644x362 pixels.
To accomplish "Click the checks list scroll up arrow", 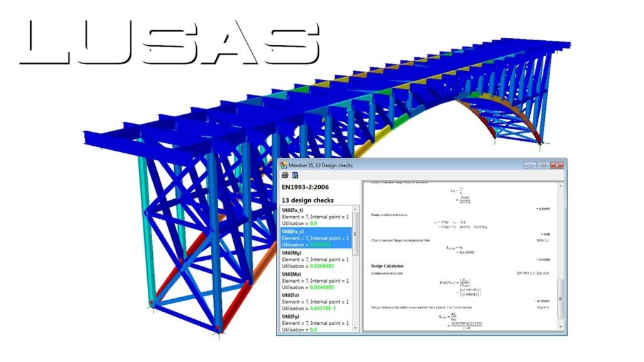I will coord(355,209).
